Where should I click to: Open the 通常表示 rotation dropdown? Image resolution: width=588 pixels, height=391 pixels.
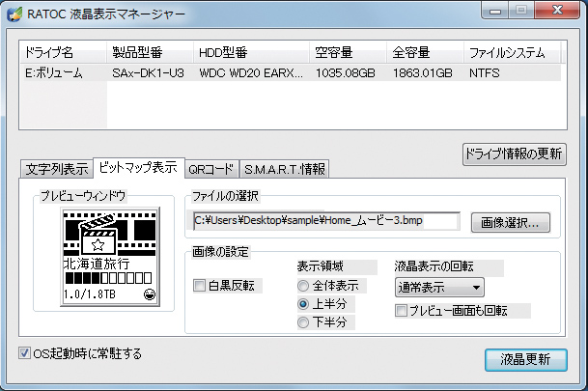pyautogui.click(x=439, y=288)
